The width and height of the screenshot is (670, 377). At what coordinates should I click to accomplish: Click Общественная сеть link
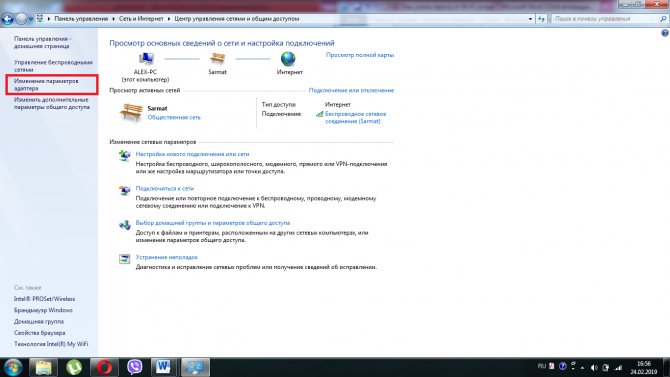tap(174, 118)
